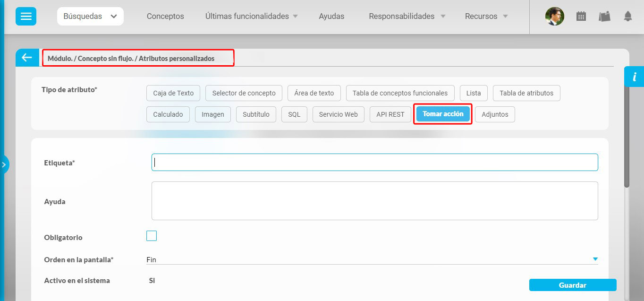Click the notifications bell icon
This screenshot has height=301, width=644.
click(x=627, y=16)
